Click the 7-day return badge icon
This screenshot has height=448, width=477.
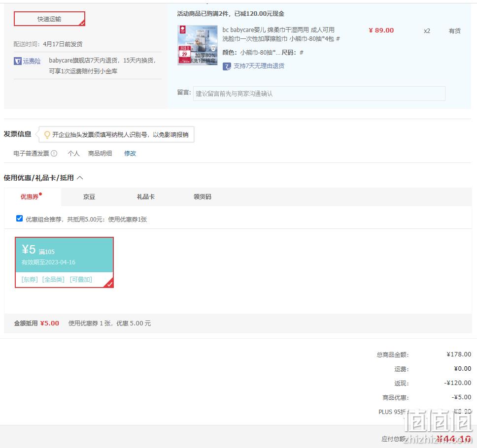coord(227,66)
